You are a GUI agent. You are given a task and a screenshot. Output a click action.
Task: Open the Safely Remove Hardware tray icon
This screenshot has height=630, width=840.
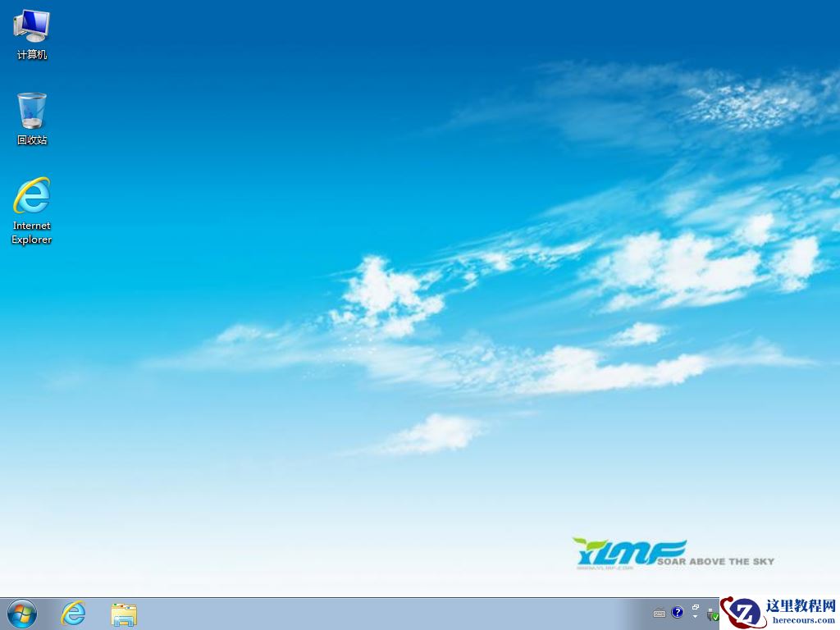[710, 616]
